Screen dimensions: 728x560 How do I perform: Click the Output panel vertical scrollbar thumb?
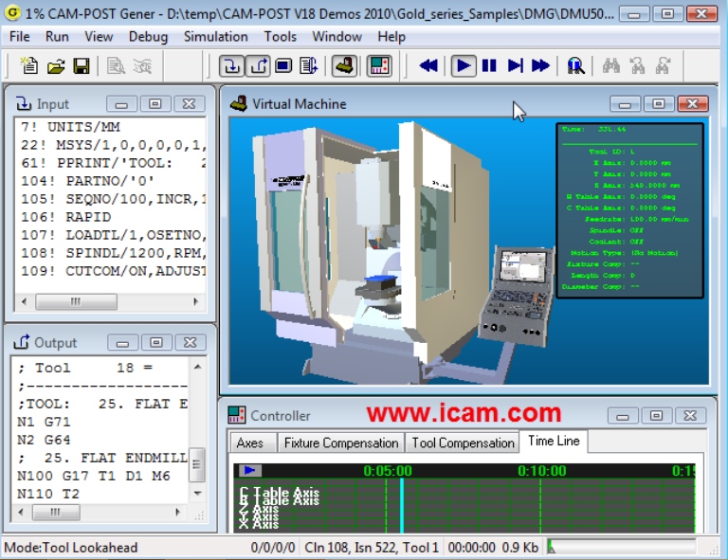[197, 465]
